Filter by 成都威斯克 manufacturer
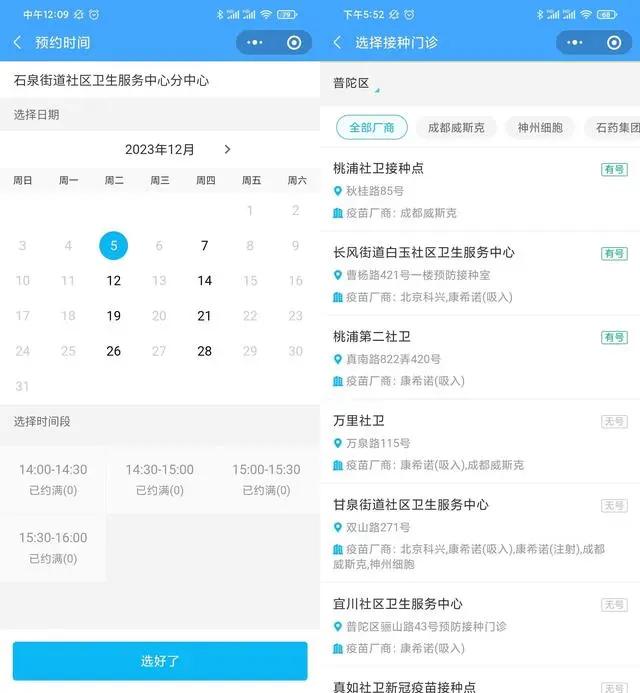640x693 pixels. tap(456, 128)
